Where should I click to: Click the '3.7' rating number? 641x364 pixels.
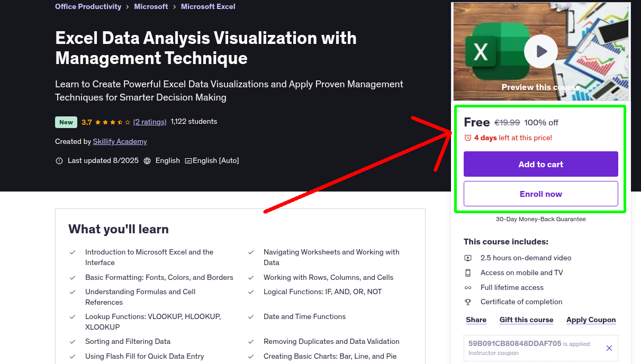[x=87, y=122]
